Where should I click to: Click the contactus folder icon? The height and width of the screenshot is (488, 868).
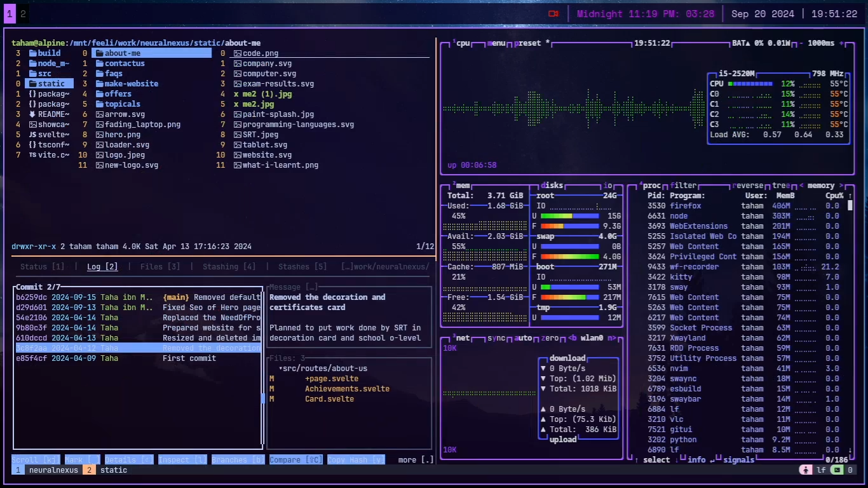point(100,64)
